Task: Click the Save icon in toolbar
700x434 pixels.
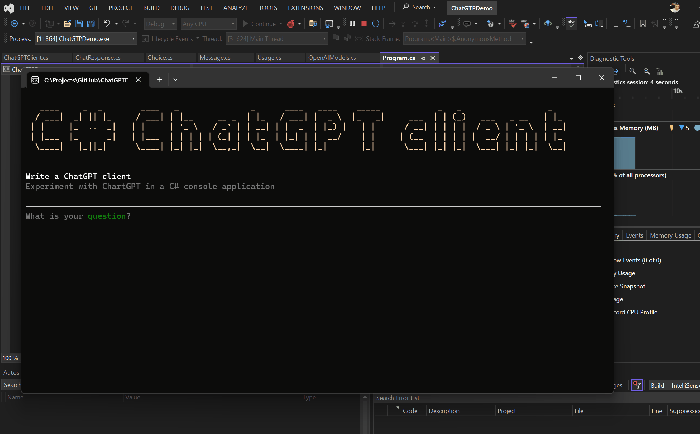Action: [79, 24]
